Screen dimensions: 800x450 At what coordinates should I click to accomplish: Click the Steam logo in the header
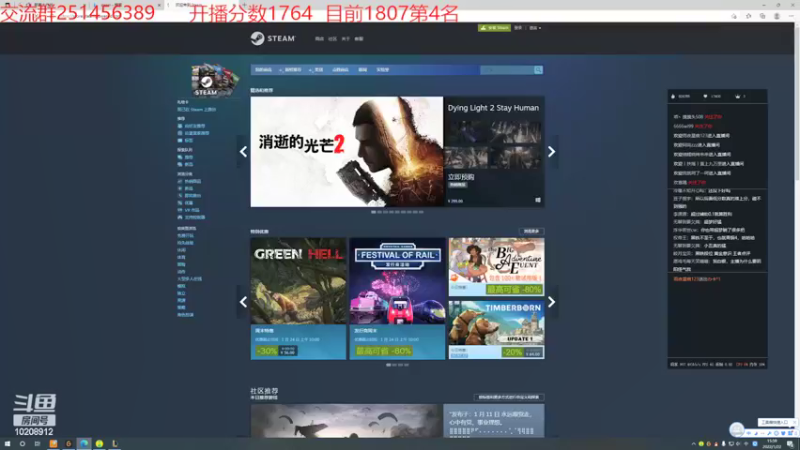pos(273,38)
